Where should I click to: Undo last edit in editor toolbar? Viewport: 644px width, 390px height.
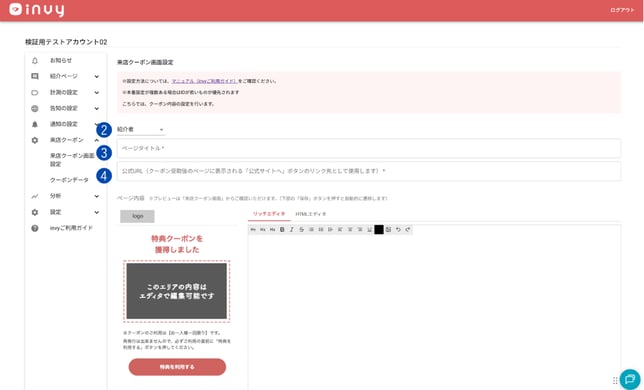398,229
